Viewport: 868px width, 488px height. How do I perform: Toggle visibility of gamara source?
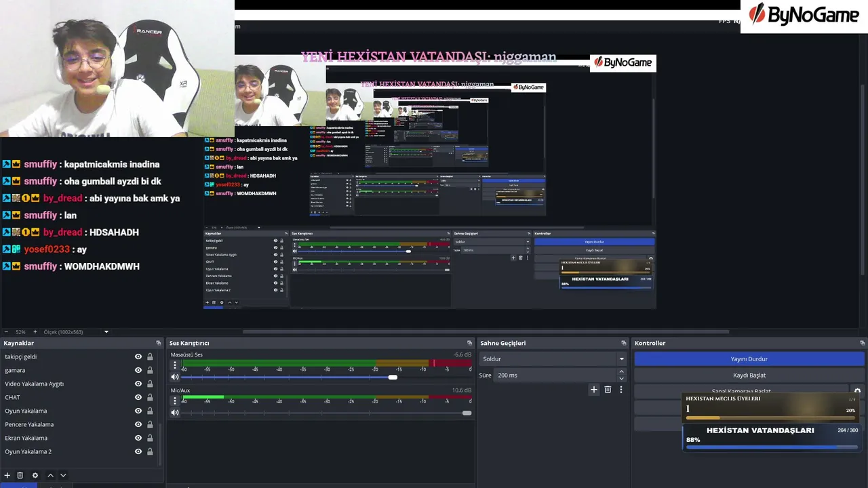click(138, 370)
